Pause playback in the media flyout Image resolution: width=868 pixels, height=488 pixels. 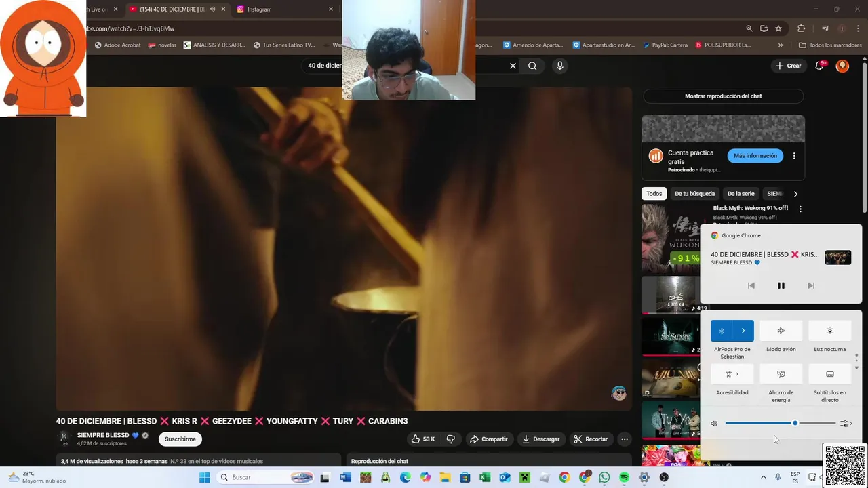click(781, 286)
